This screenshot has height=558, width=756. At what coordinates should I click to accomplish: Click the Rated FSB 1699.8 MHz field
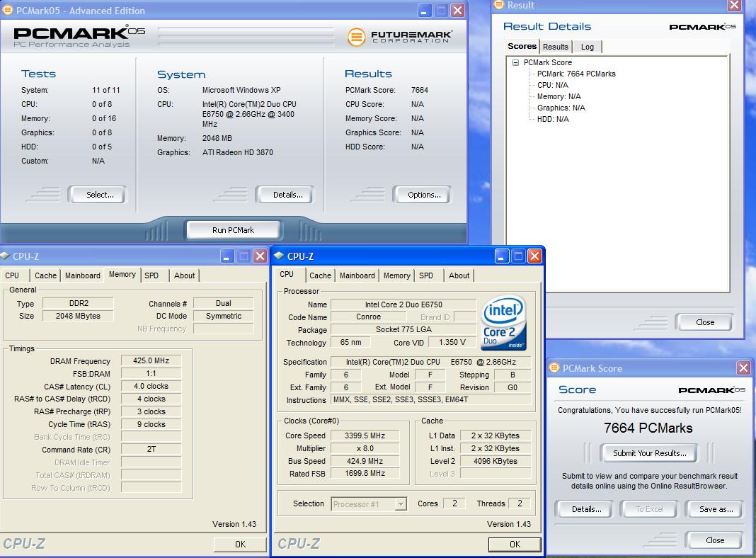tap(365, 474)
